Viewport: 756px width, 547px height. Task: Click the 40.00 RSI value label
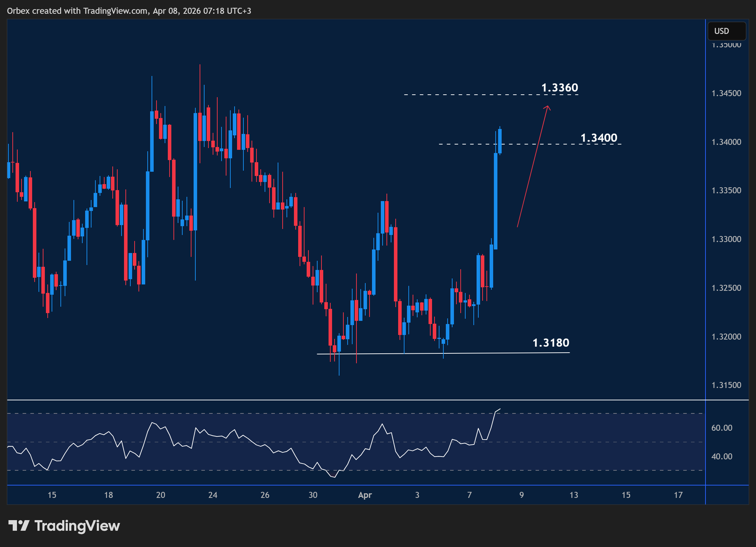(721, 456)
